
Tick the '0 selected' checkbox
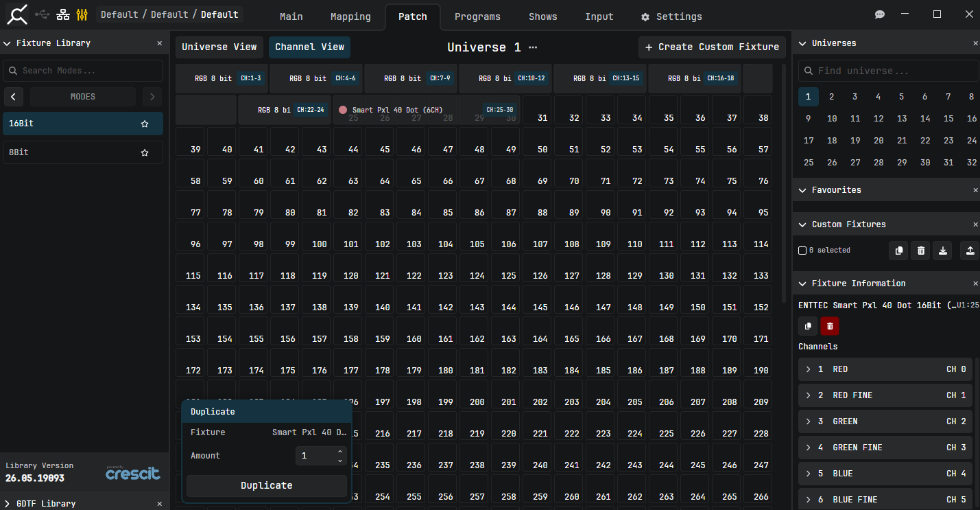[802, 251]
